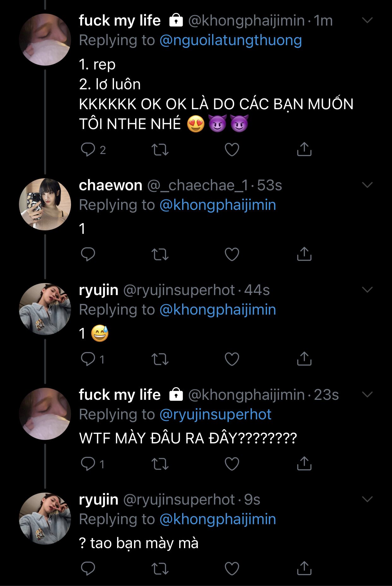Viewport: 392px width, 586px height.
Task: Like the first tweet by fuck my life
Action: pyautogui.click(x=232, y=150)
